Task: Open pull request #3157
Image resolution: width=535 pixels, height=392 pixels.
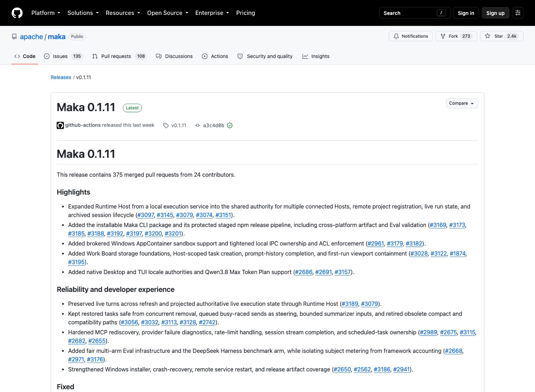Action: 342,272
